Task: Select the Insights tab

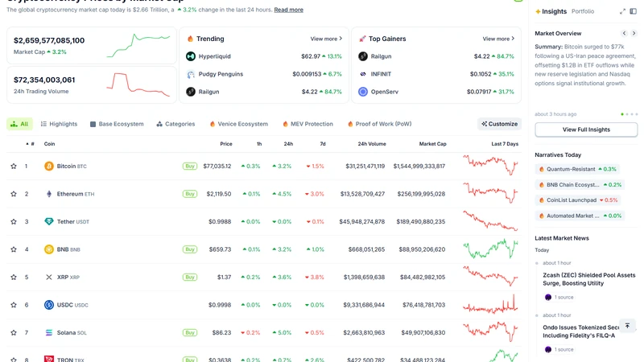Action: 551,11
